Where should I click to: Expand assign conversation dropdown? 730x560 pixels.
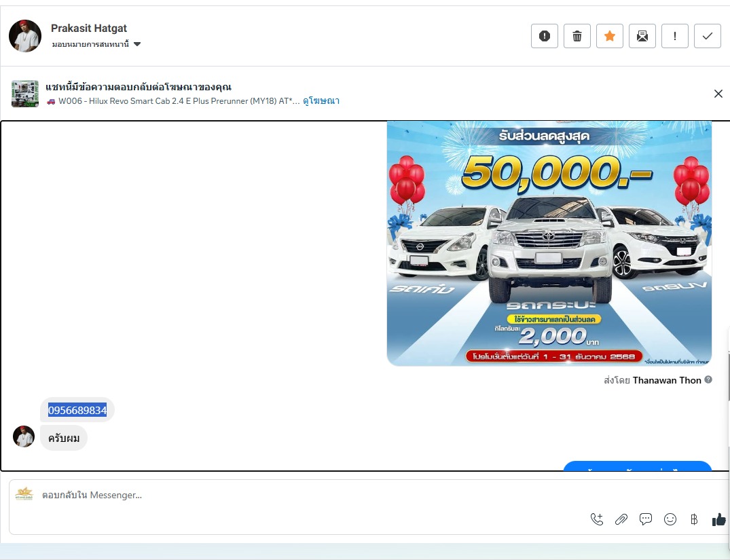pyautogui.click(x=96, y=44)
